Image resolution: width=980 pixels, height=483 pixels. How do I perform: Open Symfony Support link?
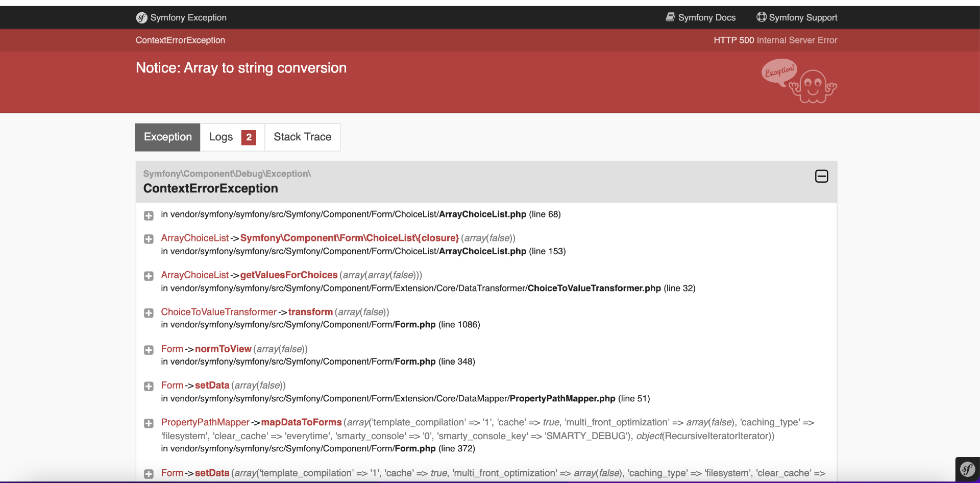click(797, 17)
